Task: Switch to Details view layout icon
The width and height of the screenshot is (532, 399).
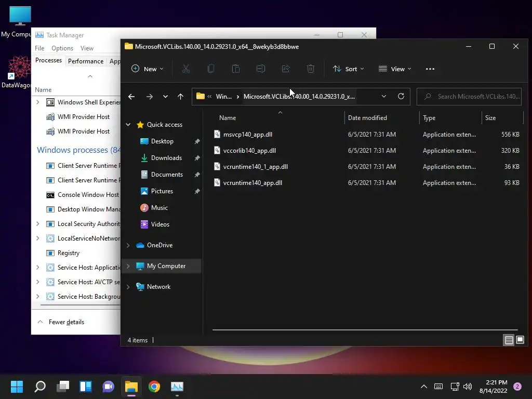Action: point(509,340)
